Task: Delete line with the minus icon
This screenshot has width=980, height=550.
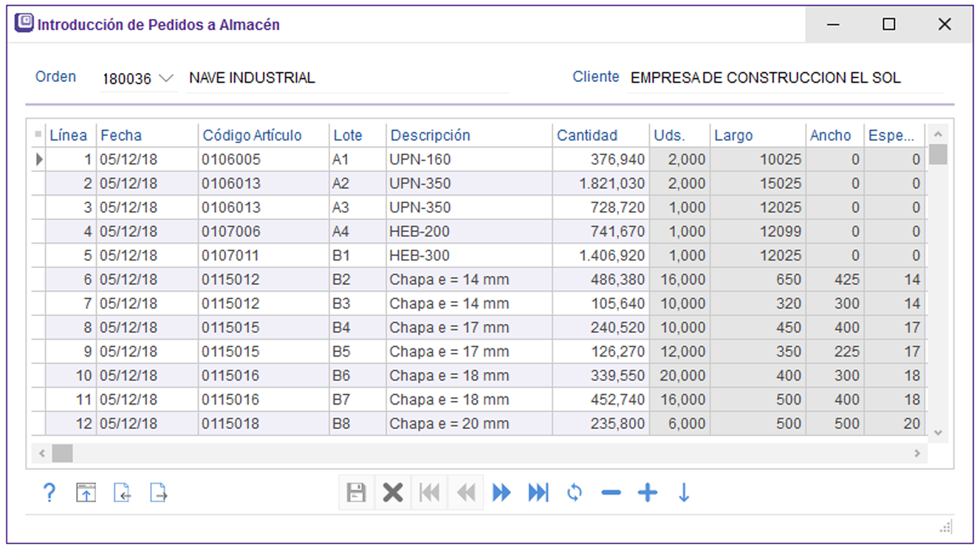Action: pos(611,492)
